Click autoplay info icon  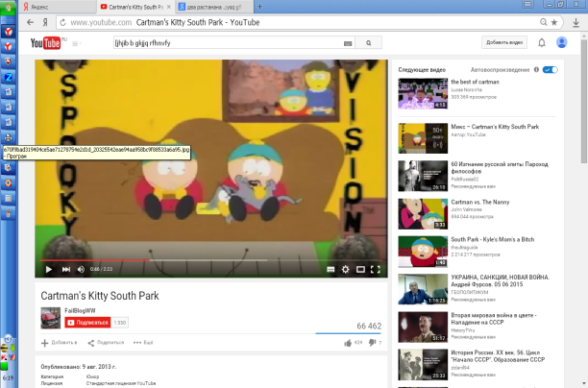536,70
